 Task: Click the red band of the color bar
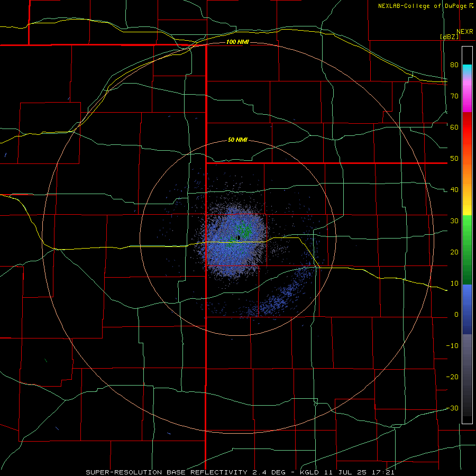467,127
